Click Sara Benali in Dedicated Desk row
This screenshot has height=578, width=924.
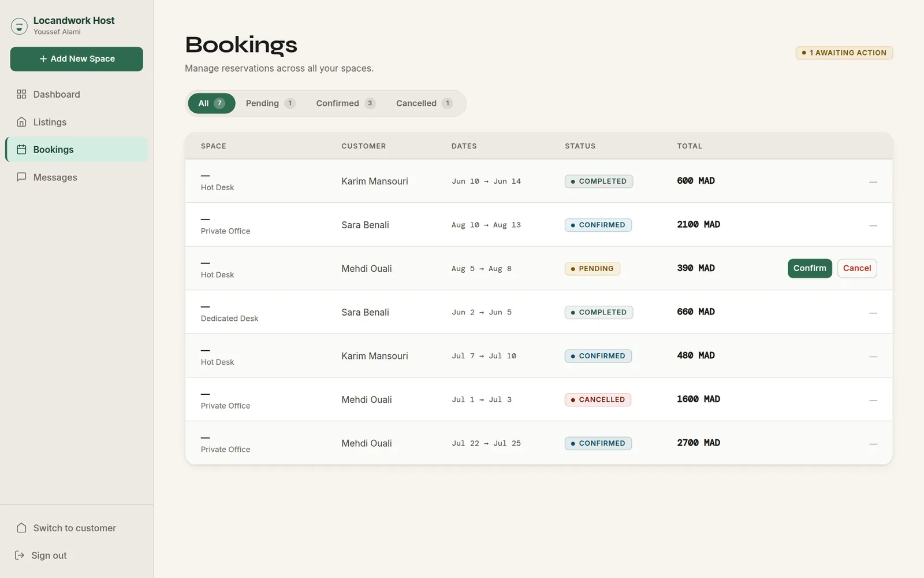point(365,312)
